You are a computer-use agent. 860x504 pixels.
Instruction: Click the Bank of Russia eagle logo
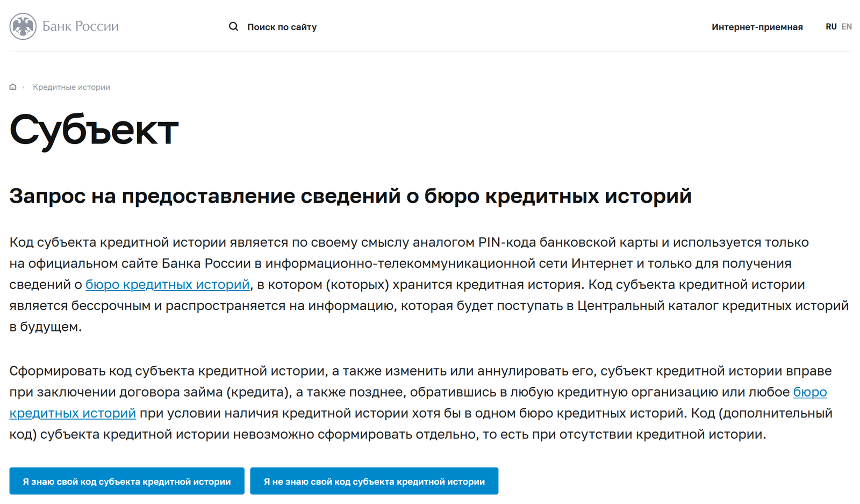23,26
